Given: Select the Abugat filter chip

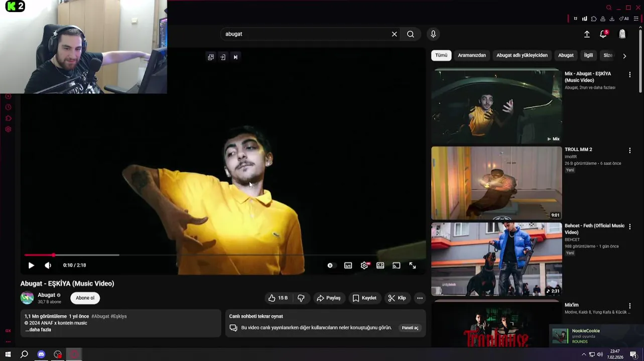Looking at the screenshot, I should tap(566, 55).
